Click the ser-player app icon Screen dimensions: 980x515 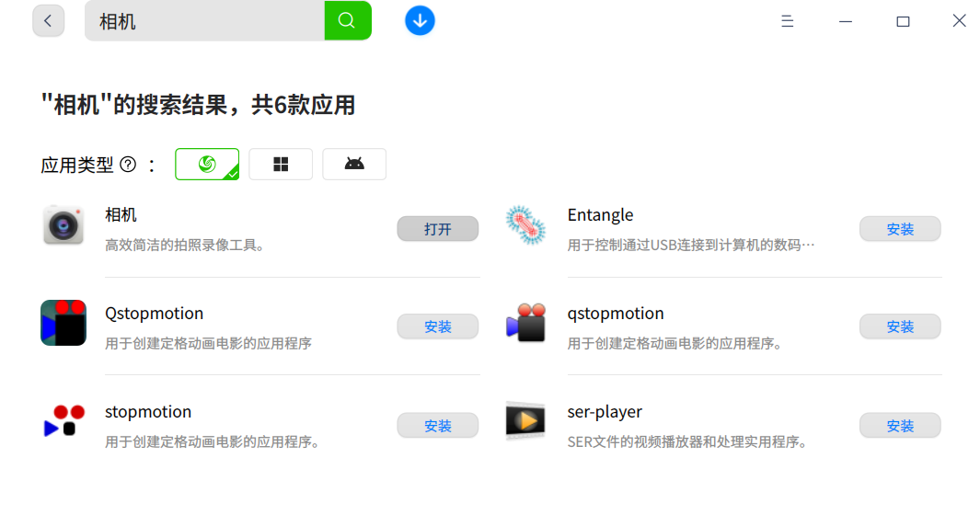coord(525,421)
